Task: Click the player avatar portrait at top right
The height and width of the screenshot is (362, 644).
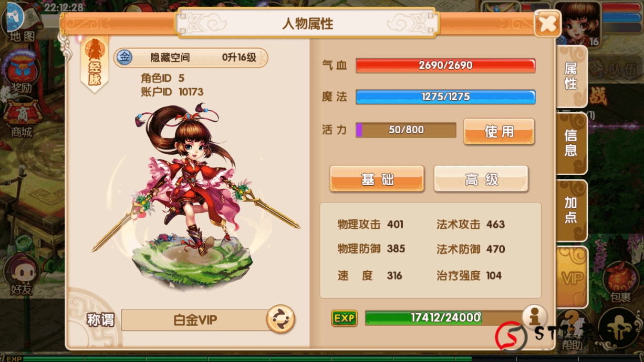Action: 577,24
